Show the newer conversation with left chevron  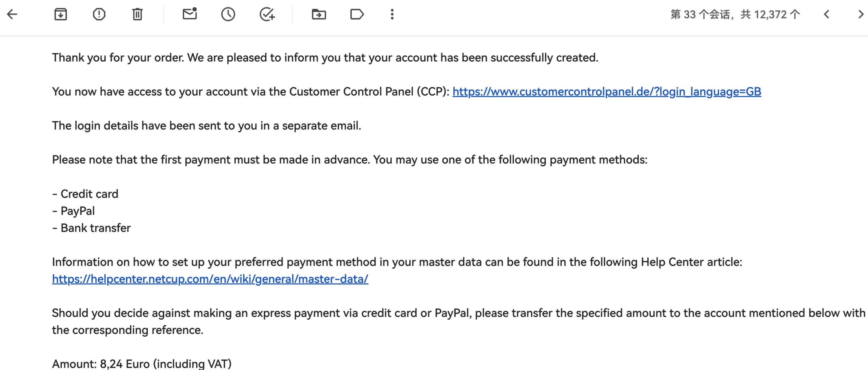click(826, 14)
